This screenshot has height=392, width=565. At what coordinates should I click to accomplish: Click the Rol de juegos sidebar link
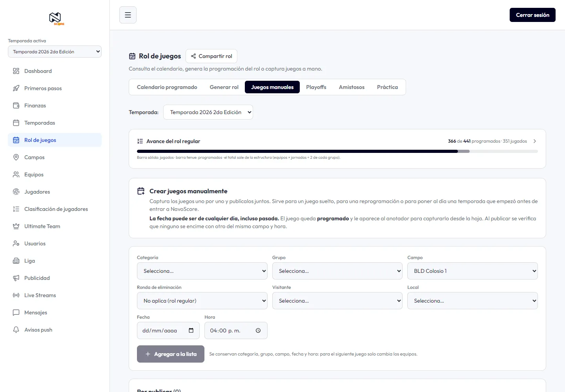click(55, 140)
